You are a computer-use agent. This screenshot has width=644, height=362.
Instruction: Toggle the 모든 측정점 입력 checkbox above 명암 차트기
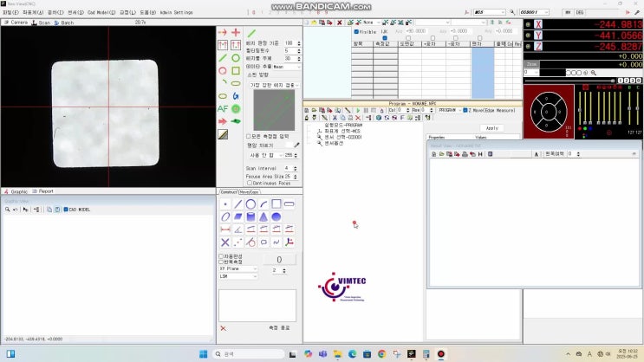248,136
